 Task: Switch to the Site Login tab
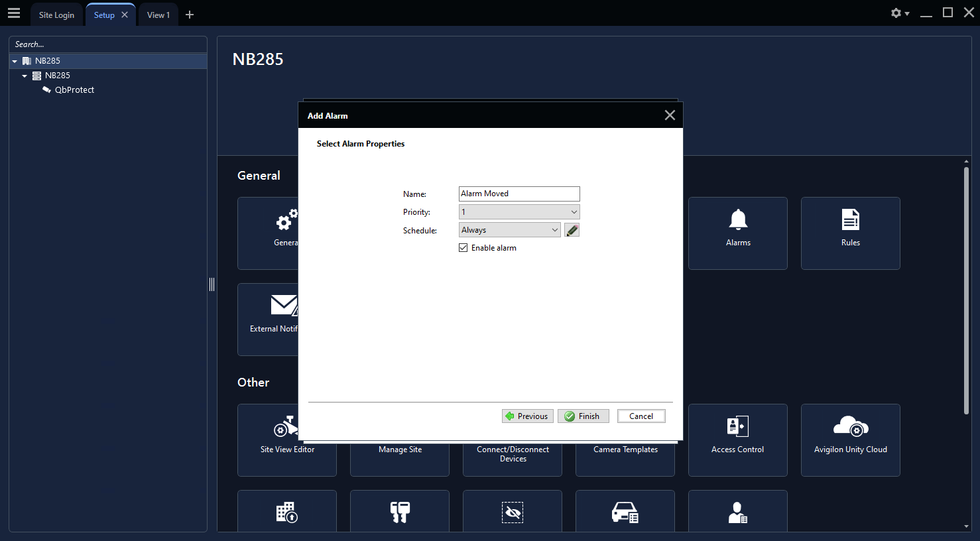tap(56, 15)
